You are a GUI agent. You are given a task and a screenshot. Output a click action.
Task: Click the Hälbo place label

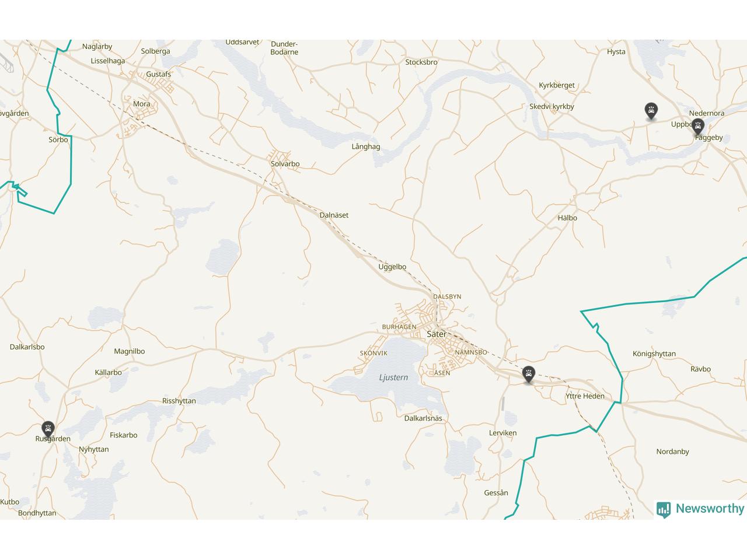[x=567, y=218]
